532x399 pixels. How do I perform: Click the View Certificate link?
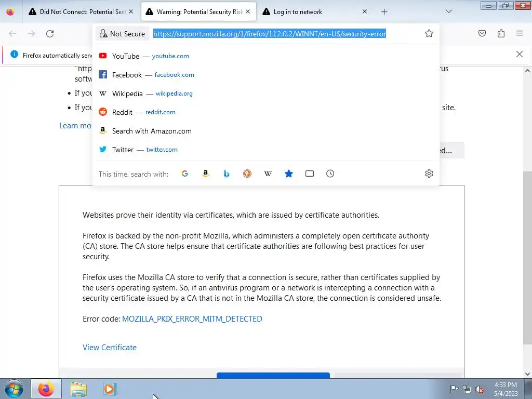point(110,348)
